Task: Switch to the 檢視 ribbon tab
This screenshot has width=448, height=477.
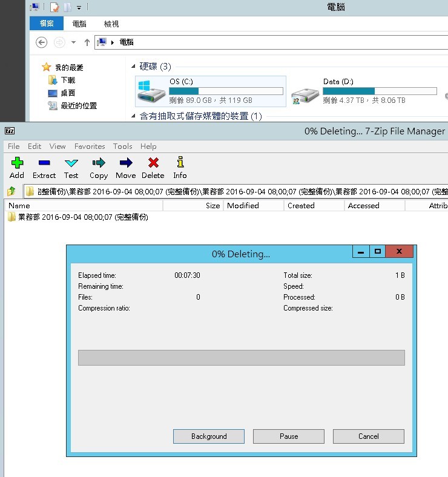Action: point(111,24)
